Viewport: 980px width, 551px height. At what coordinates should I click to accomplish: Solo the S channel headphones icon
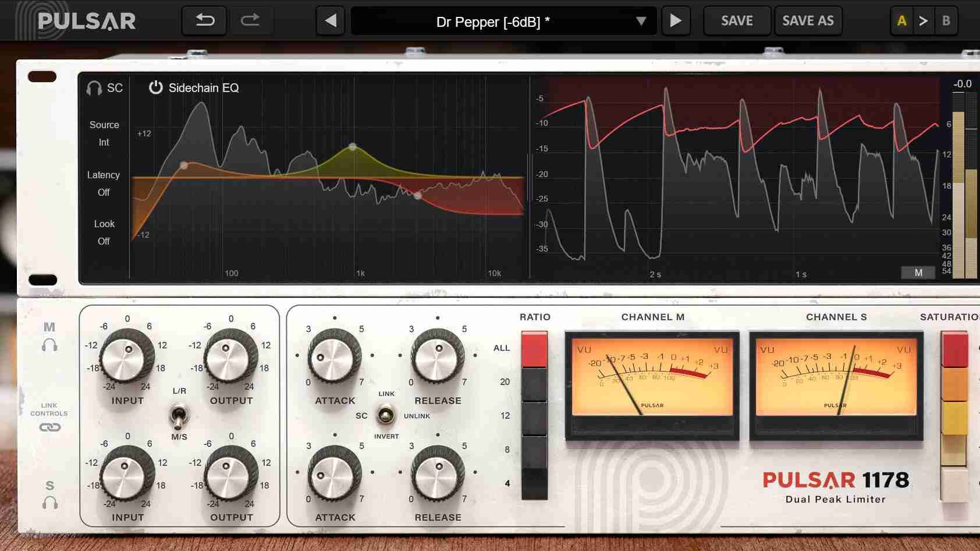50,502
